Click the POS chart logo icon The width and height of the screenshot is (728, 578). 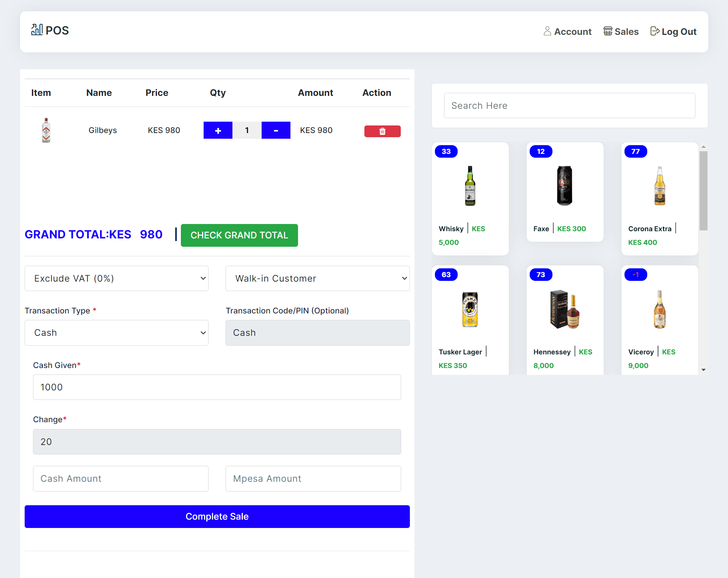(37, 30)
